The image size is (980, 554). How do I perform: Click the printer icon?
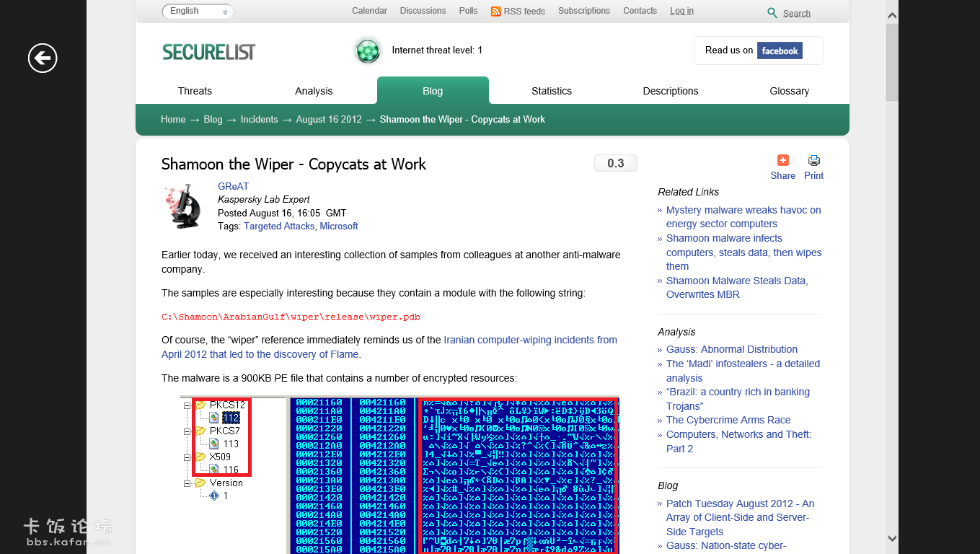tap(814, 160)
